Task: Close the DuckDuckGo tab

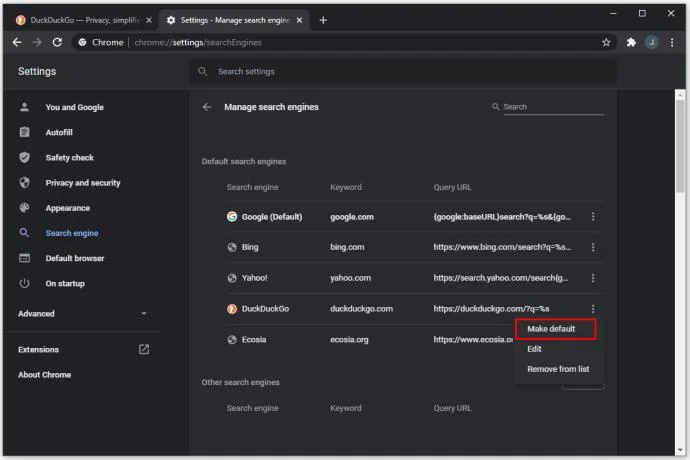Action: point(149,20)
